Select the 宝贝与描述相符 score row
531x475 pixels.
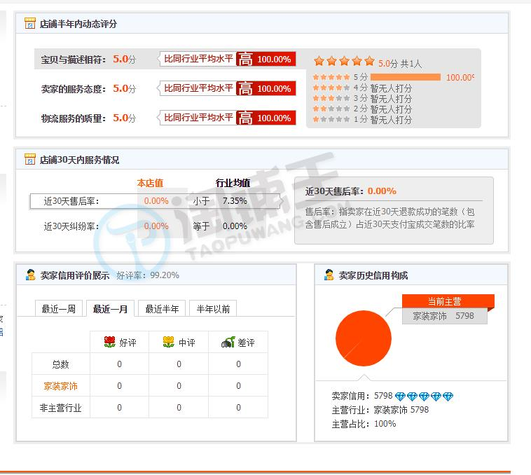click(166, 59)
